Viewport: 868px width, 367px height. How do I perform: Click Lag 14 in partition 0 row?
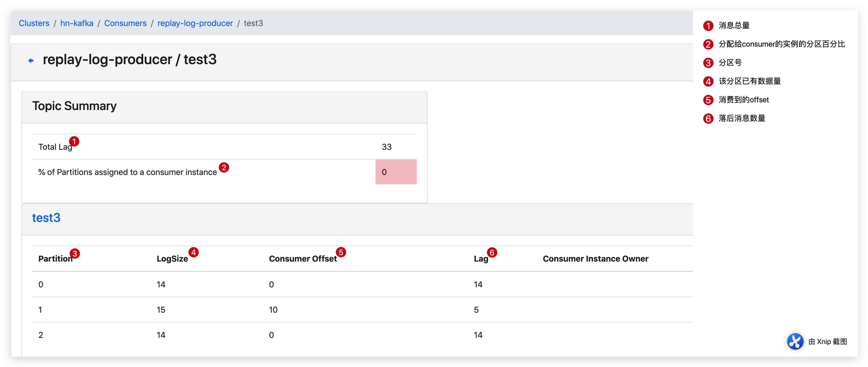(x=478, y=284)
